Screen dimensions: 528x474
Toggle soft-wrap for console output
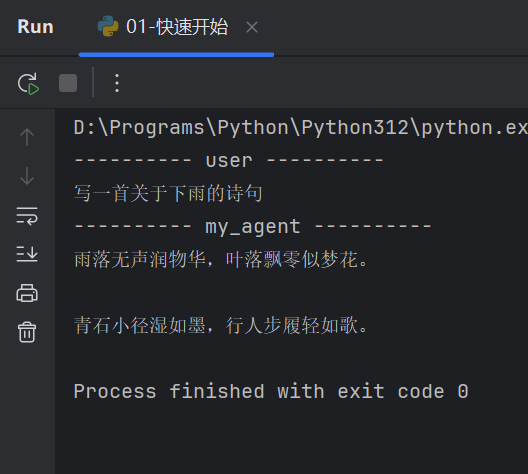click(27, 216)
